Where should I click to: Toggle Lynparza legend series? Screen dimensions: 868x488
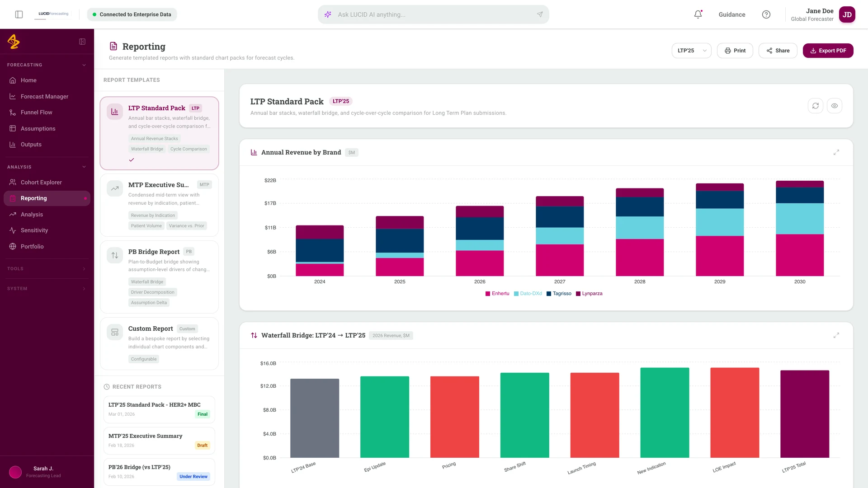click(589, 294)
